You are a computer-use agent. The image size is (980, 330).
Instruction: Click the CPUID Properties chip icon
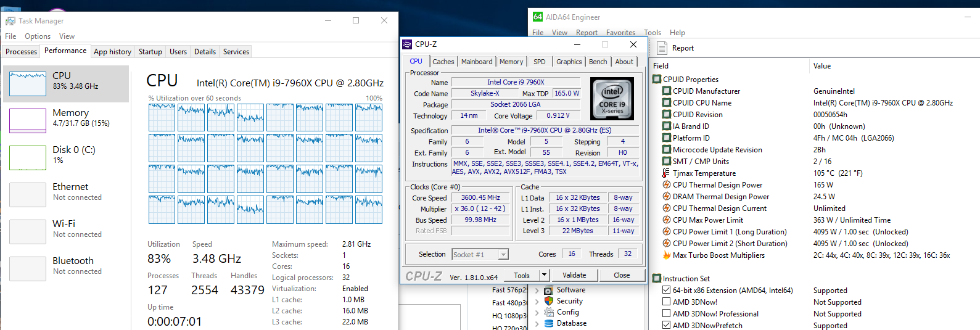pyautogui.click(x=657, y=79)
